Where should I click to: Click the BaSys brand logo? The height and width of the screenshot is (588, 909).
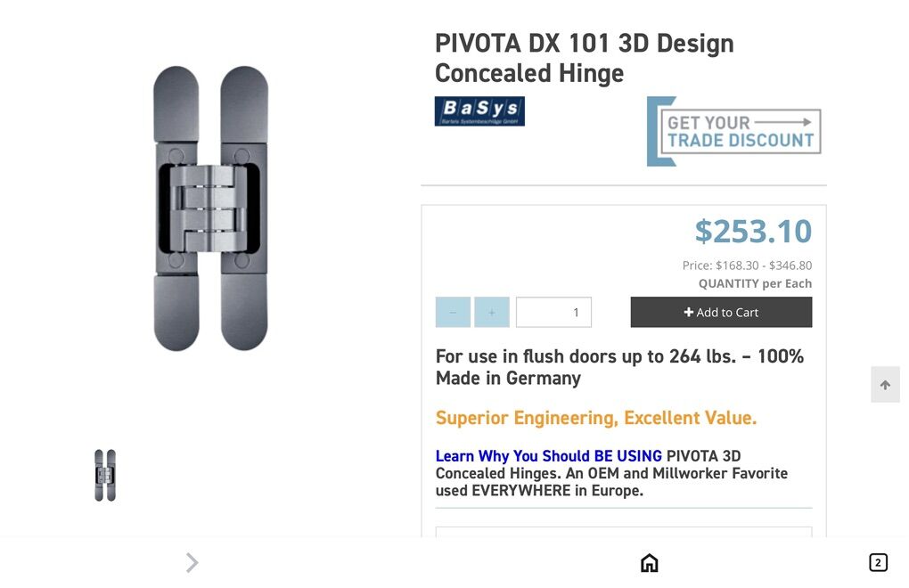[479, 110]
